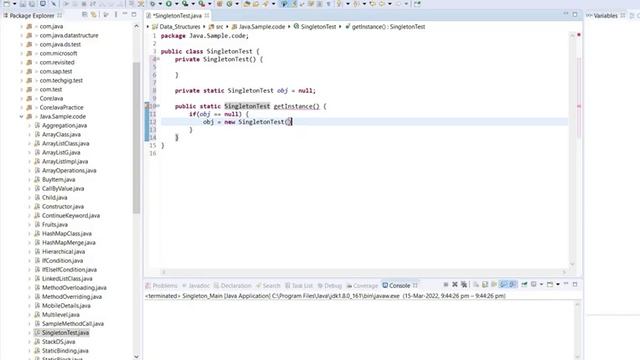The height and width of the screenshot is (360, 640).
Task: Click the Package Explorer scroll down arrow
Action: point(136,356)
